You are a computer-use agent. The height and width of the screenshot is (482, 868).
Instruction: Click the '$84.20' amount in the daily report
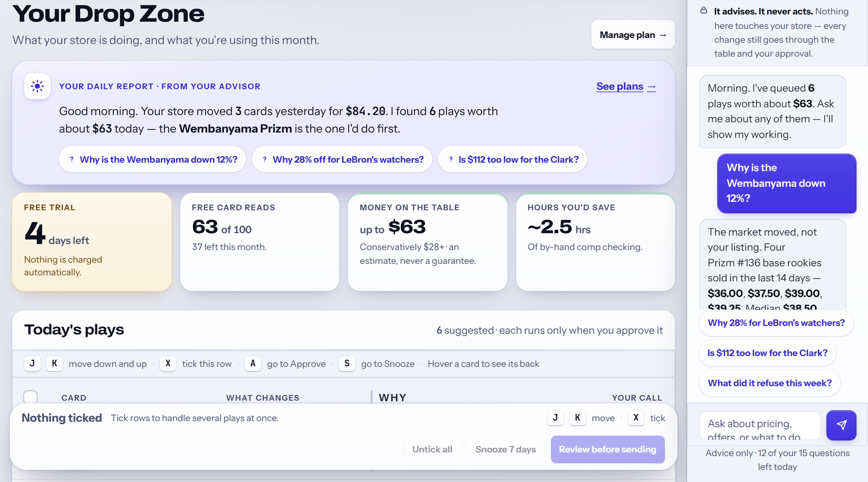click(x=366, y=111)
